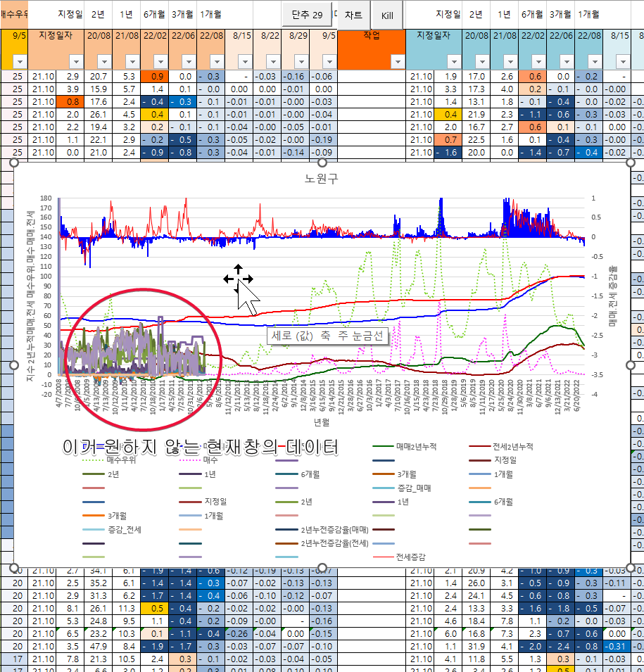Open the 22/06 filter dropdown in the orange table
644x672 pixels.
pos(189,62)
